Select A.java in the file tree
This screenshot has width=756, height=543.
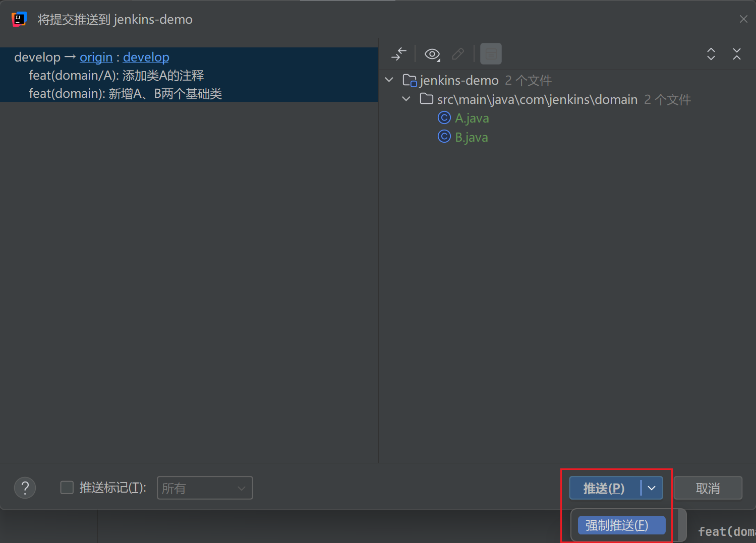point(472,118)
